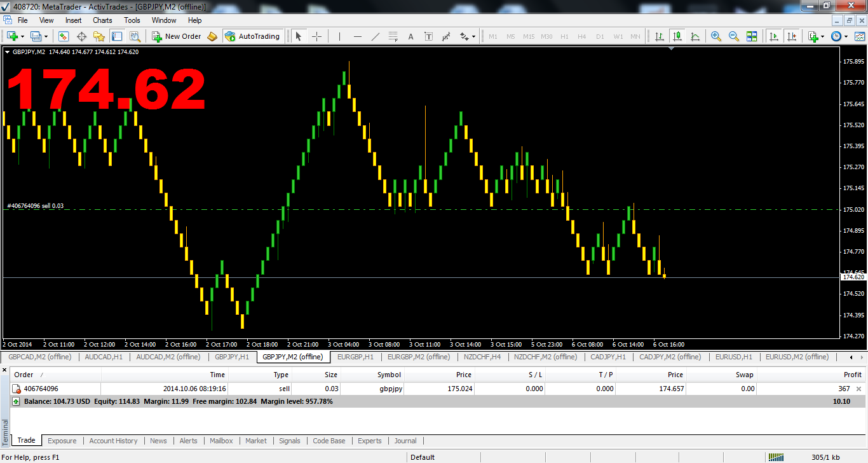This screenshot has height=463, width=868.
Task: Toggle the Chart Auto Scroll button
Action: pos(773,36)
